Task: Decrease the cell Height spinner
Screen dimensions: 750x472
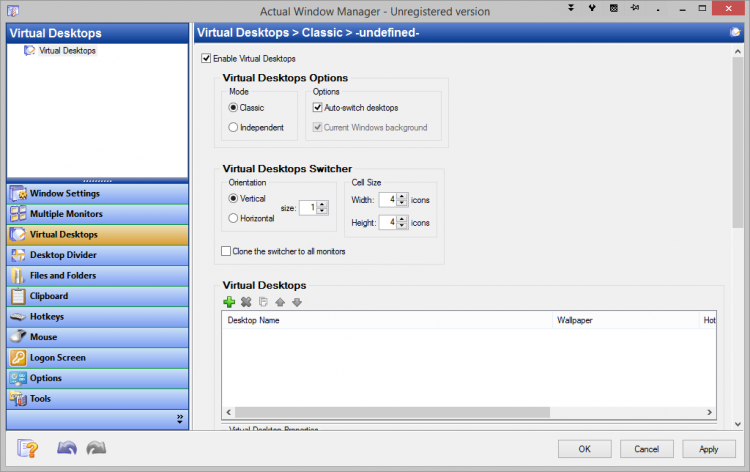Action: pyautogui.click(x=402, y=226)
